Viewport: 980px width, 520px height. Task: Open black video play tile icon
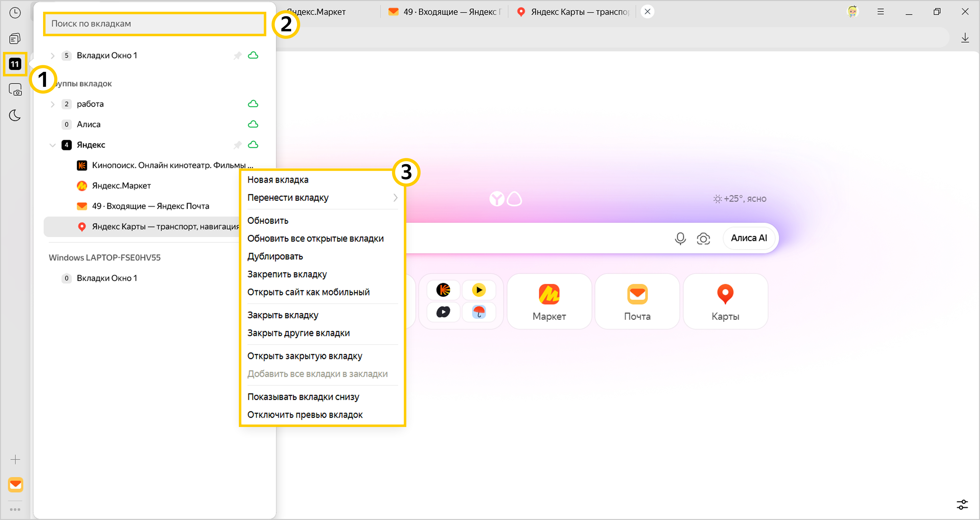click(443, 312)
